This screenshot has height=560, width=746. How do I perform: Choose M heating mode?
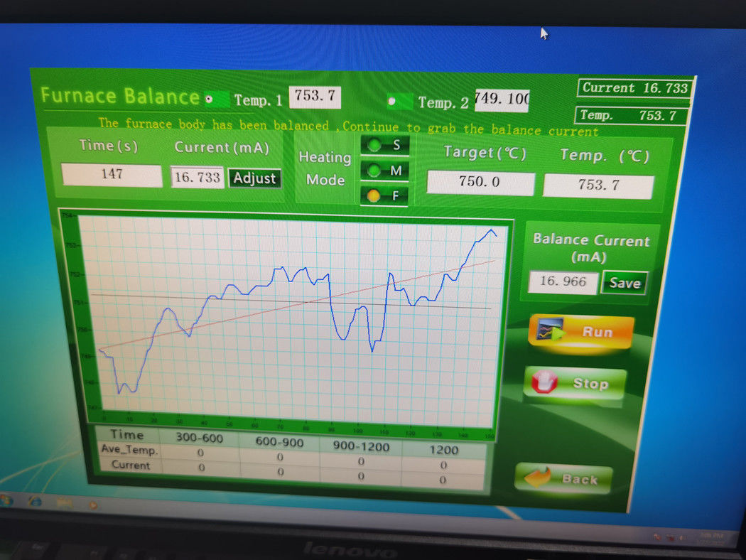pos(374,171)
